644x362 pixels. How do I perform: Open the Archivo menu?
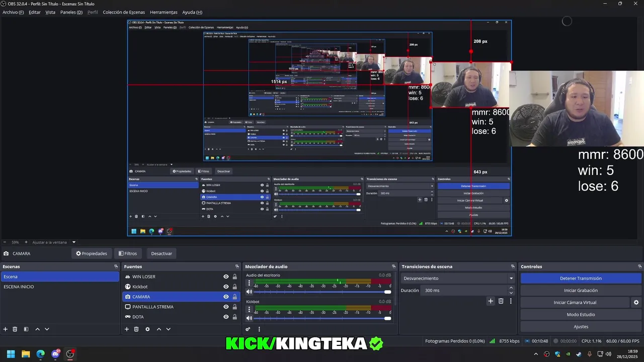click(x=13, y=12)
